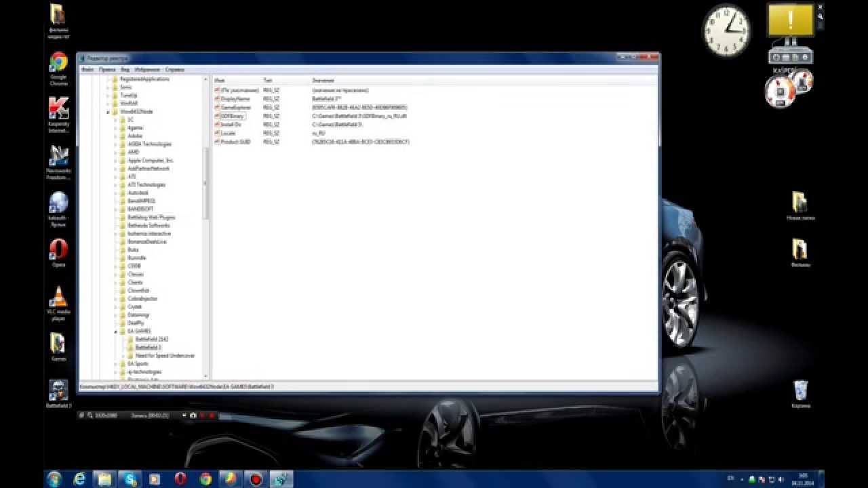Select the Battlelog Web Plugins key
868x488 pixels.
point(151,217)
